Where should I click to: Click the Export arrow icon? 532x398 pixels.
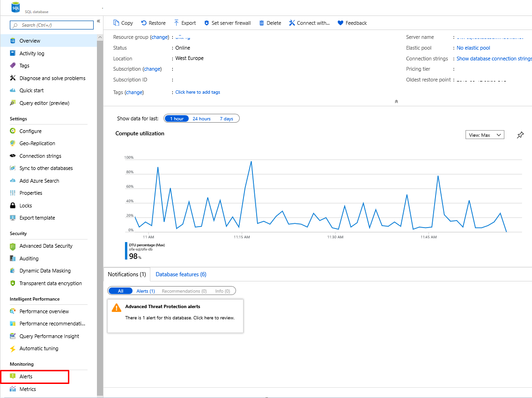(x=177, y=23)
